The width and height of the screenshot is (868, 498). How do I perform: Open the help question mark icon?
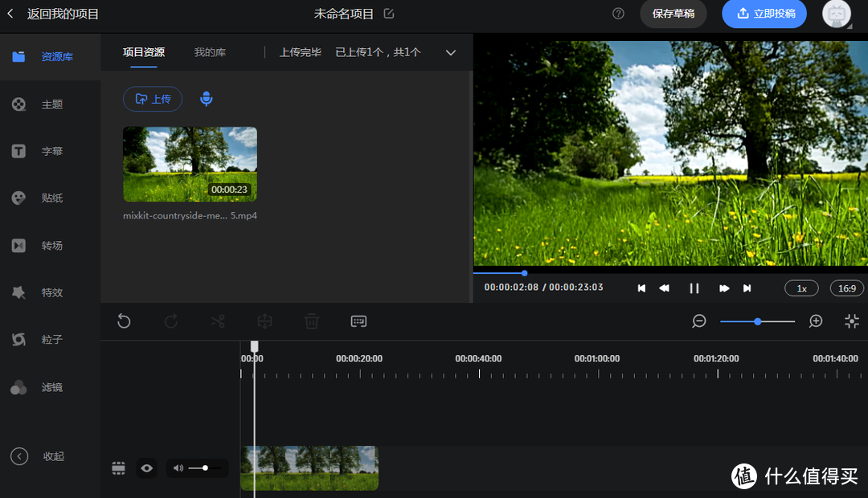[618, 14]
